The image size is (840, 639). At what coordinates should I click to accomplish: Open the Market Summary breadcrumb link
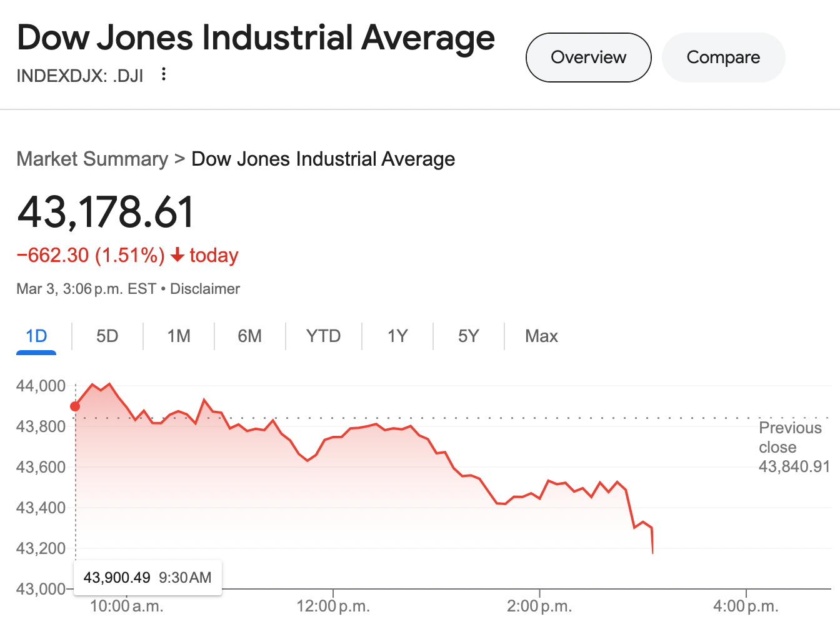pyautogui.click(x=92, y=159)
